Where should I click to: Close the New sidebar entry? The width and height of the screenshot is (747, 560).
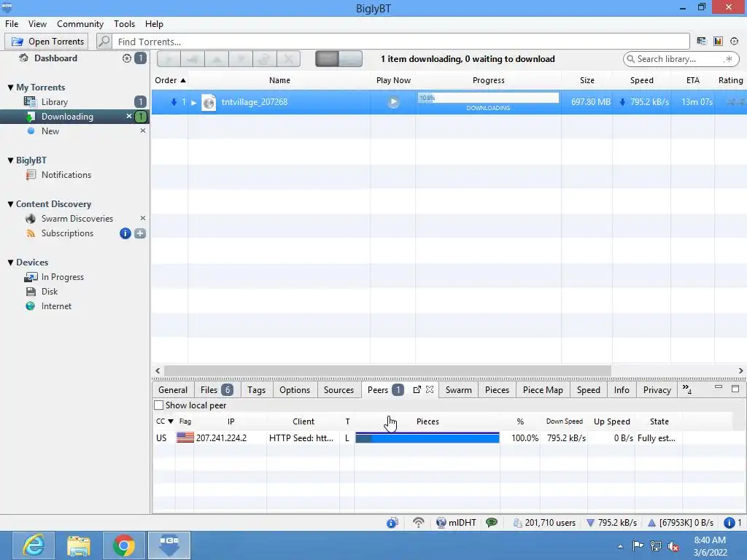coord(142,131)
